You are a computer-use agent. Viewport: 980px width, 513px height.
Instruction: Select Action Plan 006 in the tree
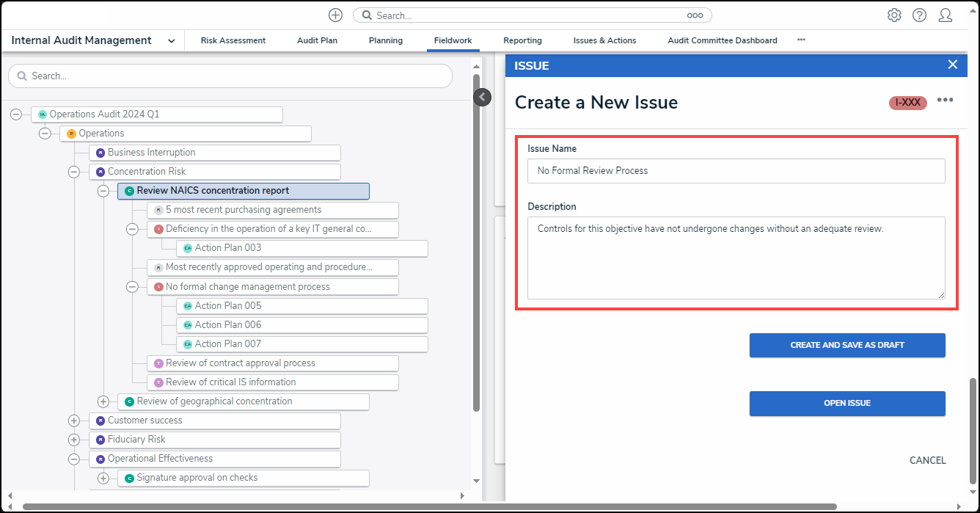tap(228, 325)
